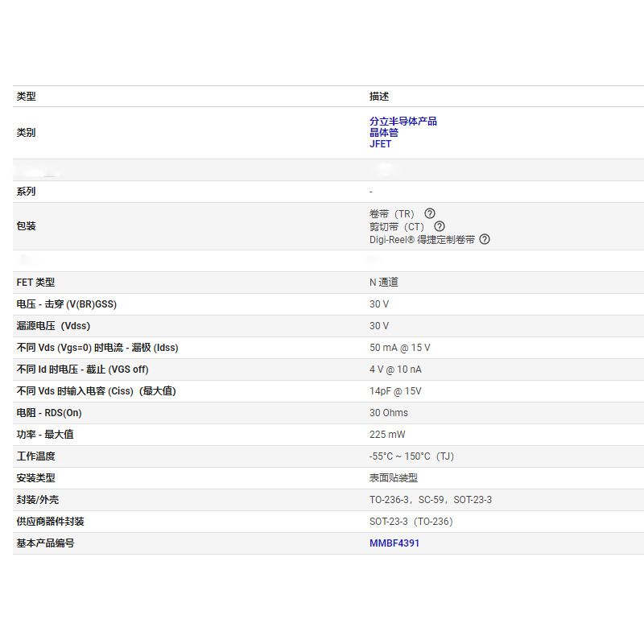Image resolution: width=644 pixels, height=644 pixels.
Task: Open help icon beside Digi-Reel® 得捷定制卷带
Action: (485, 239)
